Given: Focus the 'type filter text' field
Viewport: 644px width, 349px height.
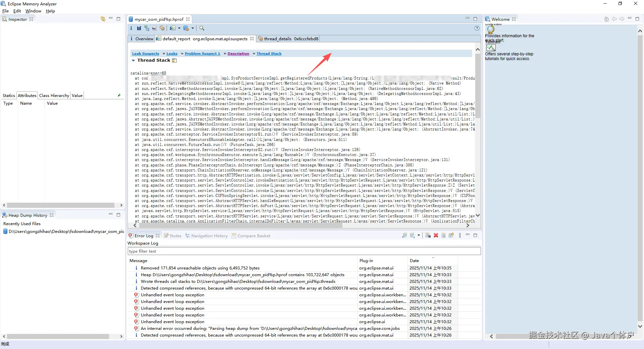Looking at the screenshot, I should pos(304,251).
